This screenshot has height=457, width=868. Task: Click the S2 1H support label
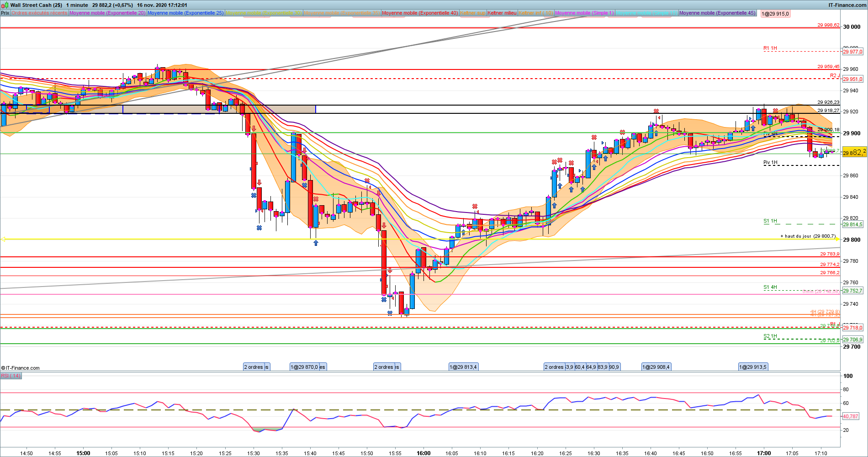click(770, 336)
